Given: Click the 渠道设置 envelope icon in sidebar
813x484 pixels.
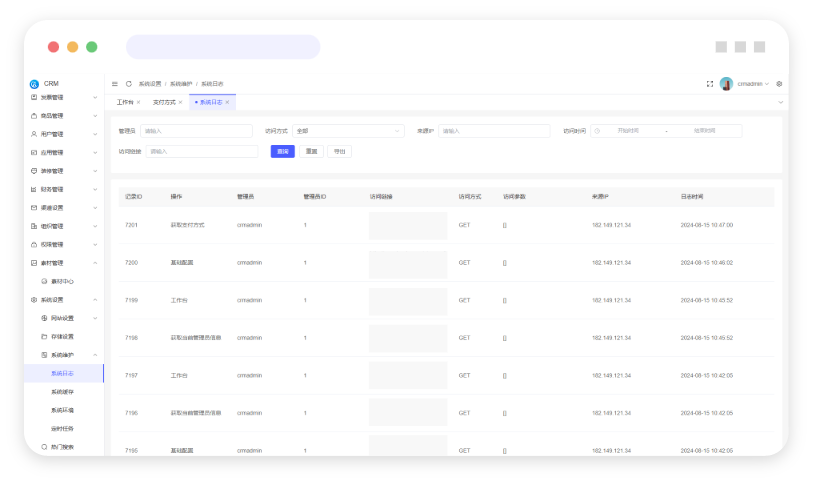Looking at the screenshot, I should (34, 208).
